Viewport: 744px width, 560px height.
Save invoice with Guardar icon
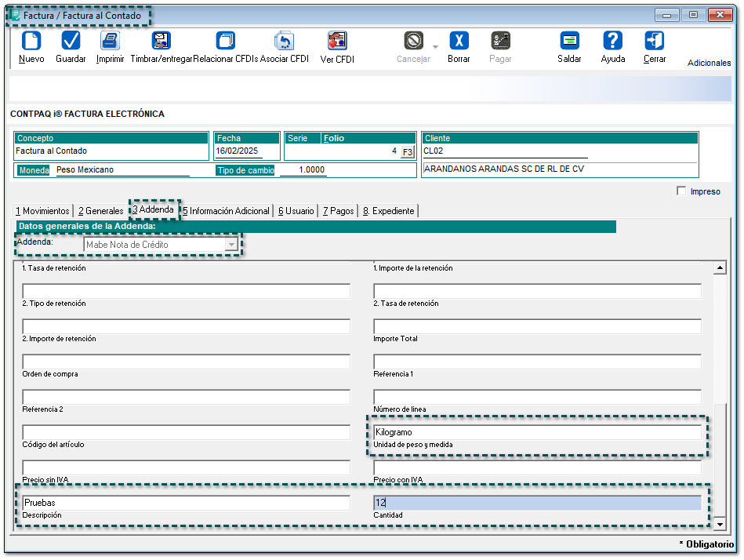[x=71, y=42]
